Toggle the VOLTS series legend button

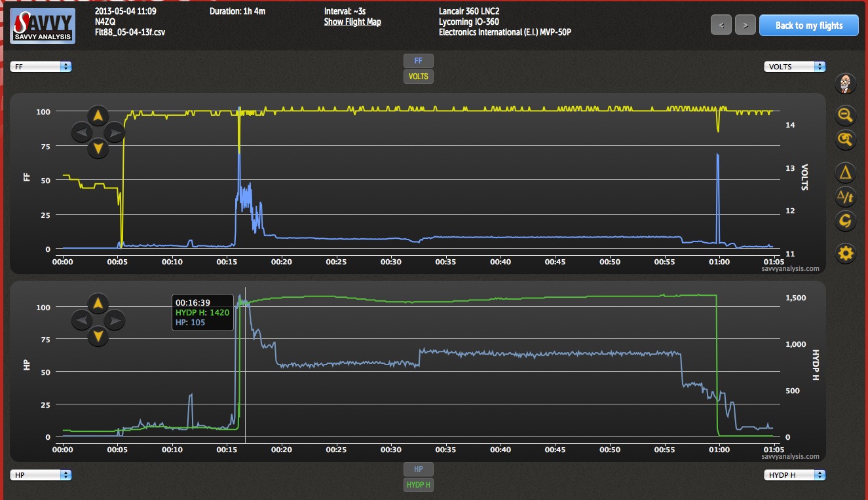click(418, 77)
